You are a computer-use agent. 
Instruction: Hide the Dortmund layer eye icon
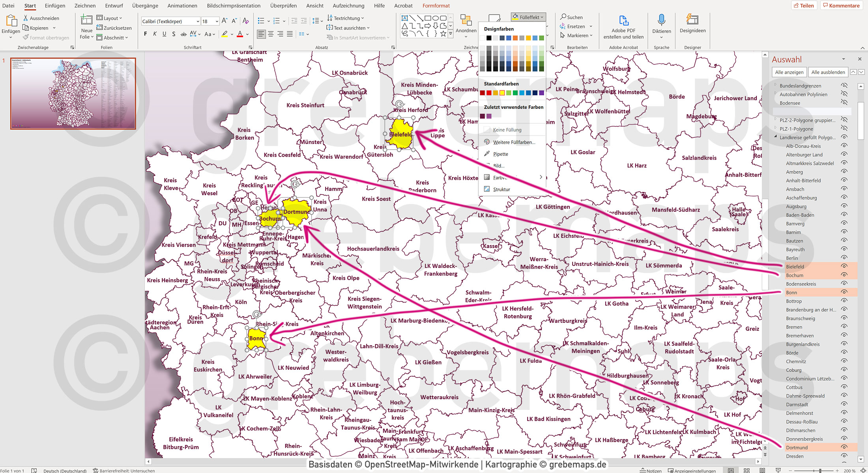tap(844, 447)
